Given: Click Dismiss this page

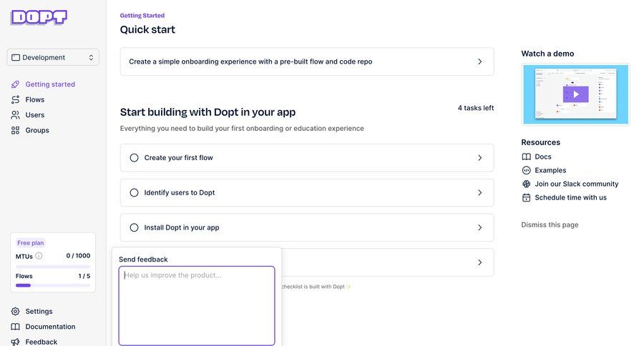Looking at the screenshot, I should point(550,224).
